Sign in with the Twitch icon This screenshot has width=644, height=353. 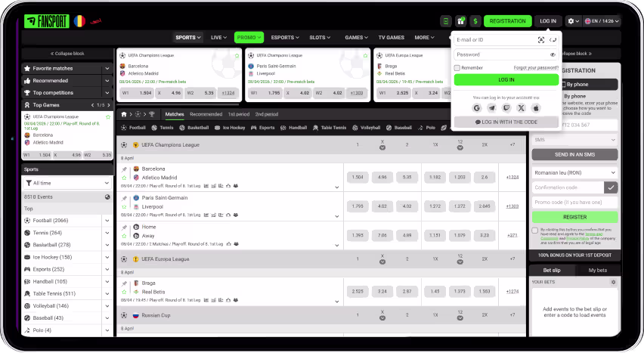pos(506,108)
